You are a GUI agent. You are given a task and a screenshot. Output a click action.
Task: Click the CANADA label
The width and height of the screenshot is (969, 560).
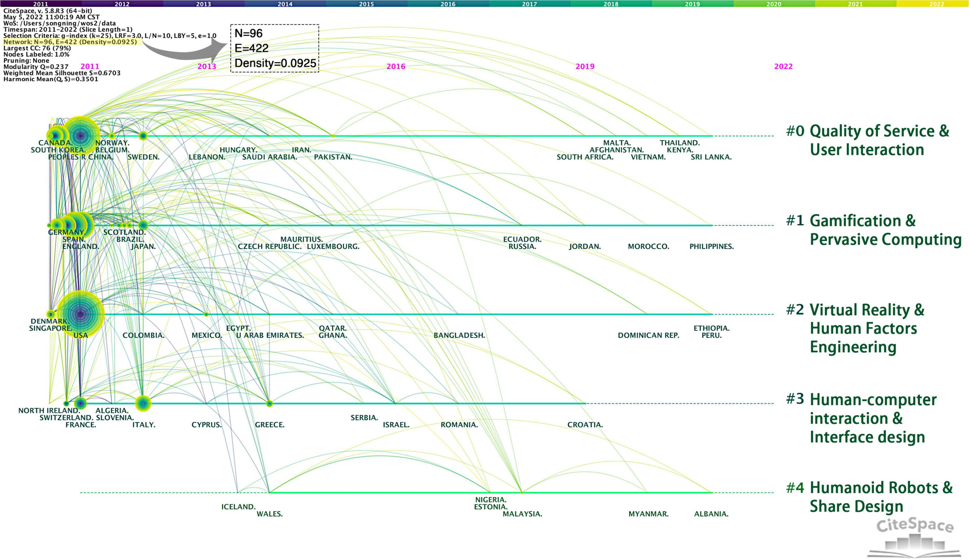click(x=55, y=143)
